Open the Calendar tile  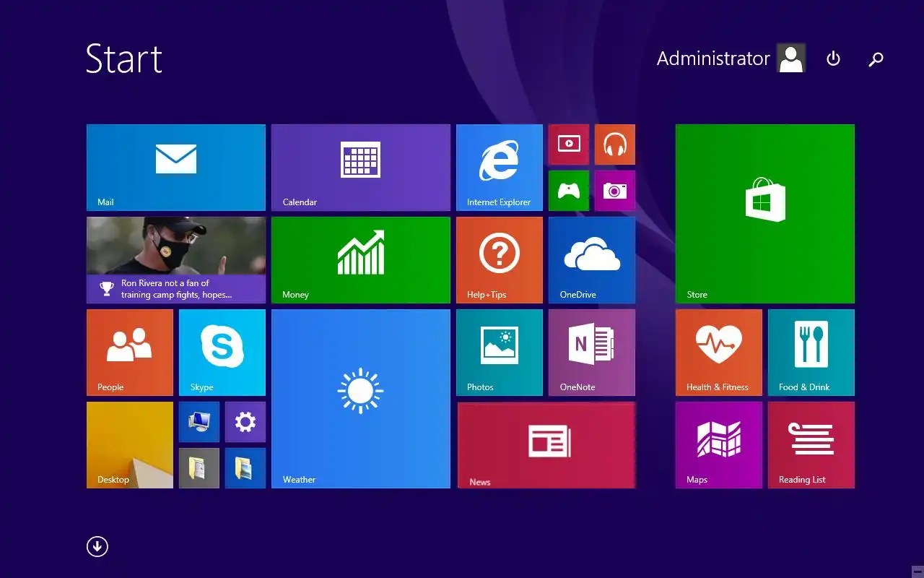pyautogui.click(x=361, y=168)
